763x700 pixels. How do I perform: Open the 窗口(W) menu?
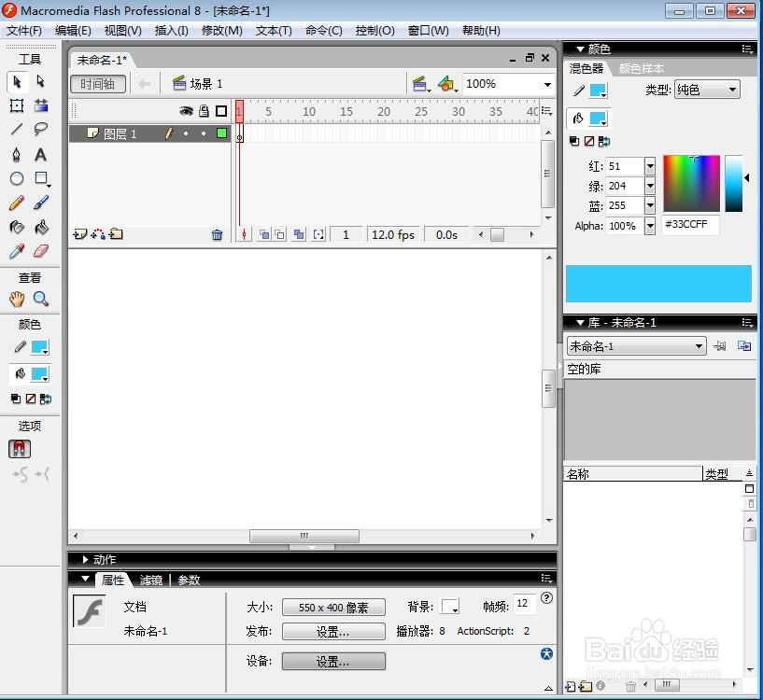coord(429,31)
